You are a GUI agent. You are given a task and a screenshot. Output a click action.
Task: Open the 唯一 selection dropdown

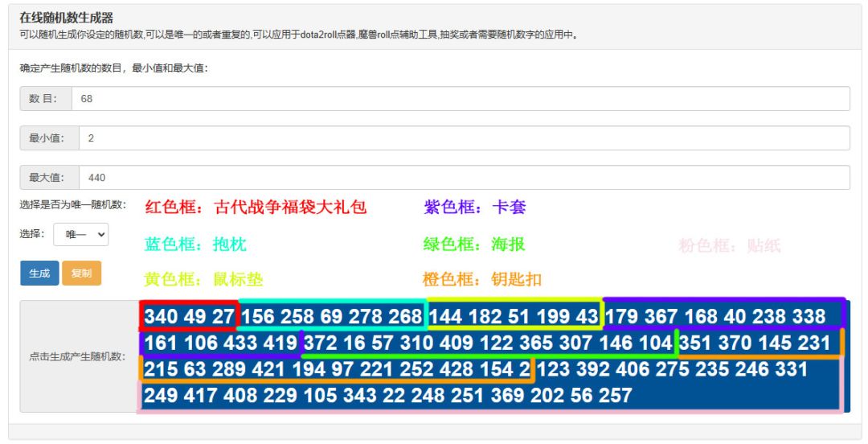click(x=81, y=235)
